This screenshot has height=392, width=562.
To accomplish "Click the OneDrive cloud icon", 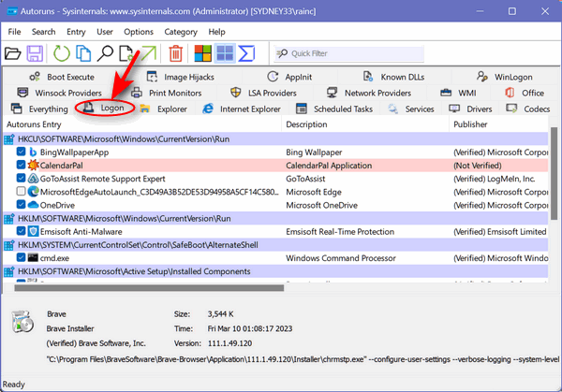I will (33, 205).
